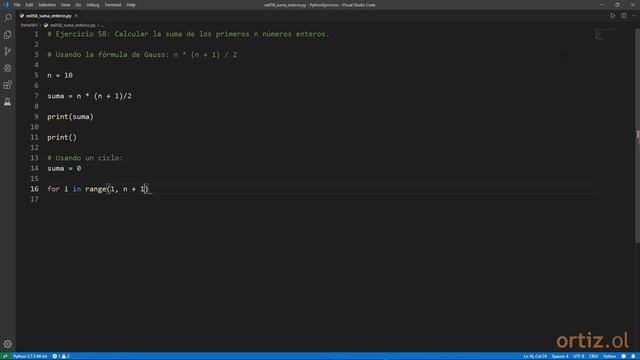The image size is (640, 360).
Task: Click line number 7 in the gutter
Action: click(x=36, y=96)
